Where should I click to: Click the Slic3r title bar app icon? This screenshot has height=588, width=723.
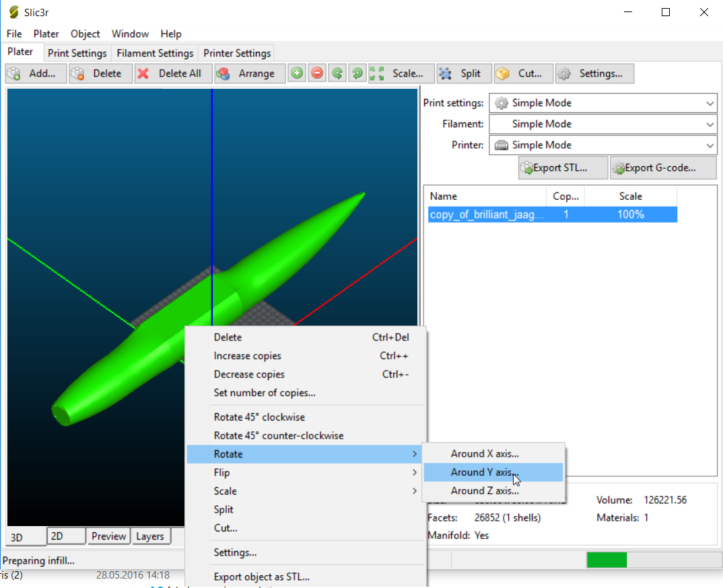14,12
